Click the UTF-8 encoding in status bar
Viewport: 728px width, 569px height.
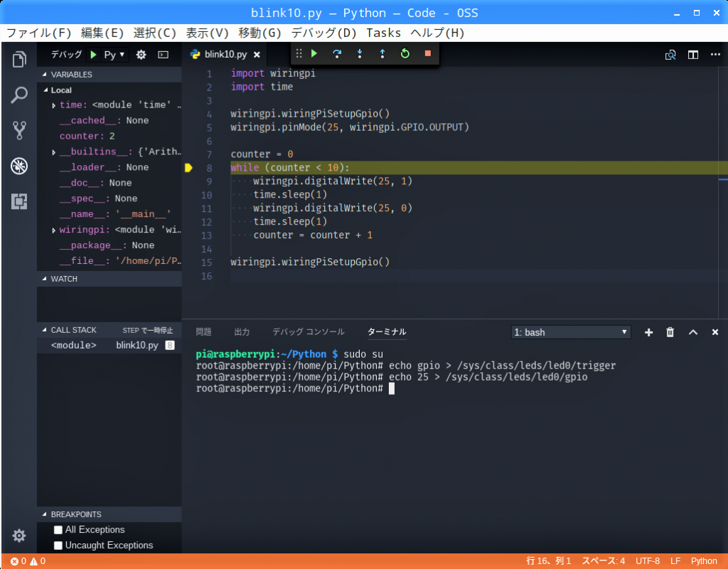point(648,561)
